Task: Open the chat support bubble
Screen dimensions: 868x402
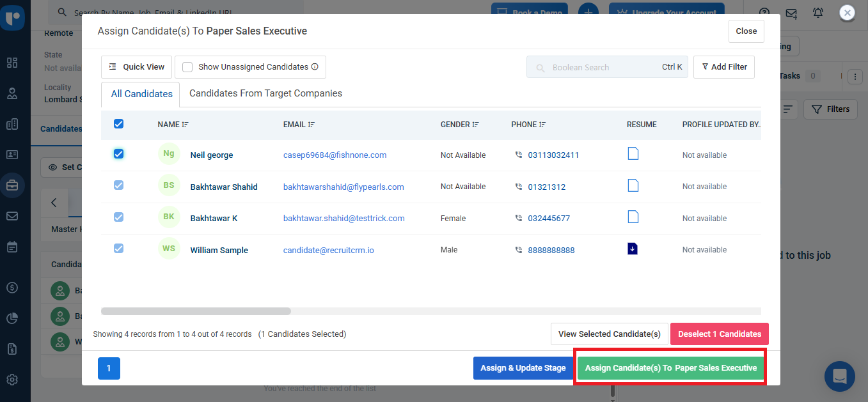Action: 840,376
